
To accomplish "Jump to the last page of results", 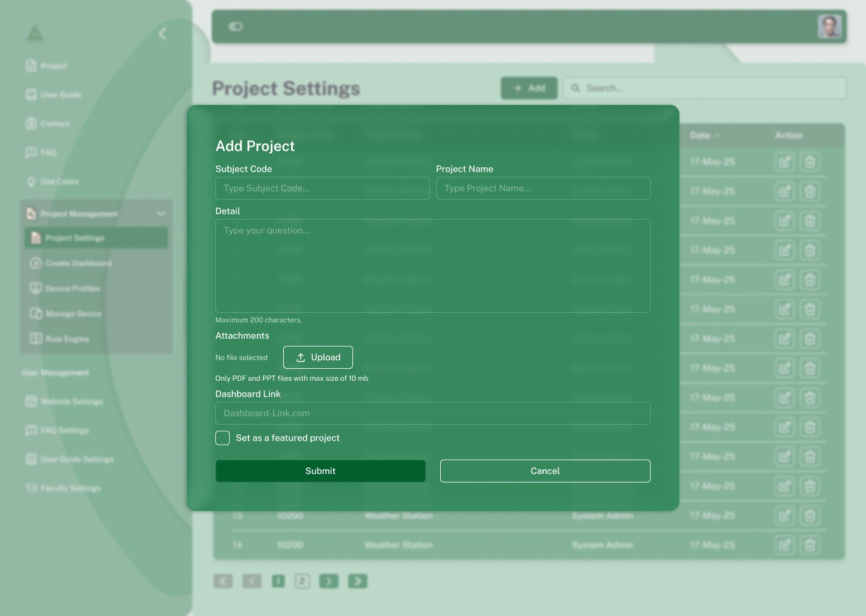I will 358,581.
